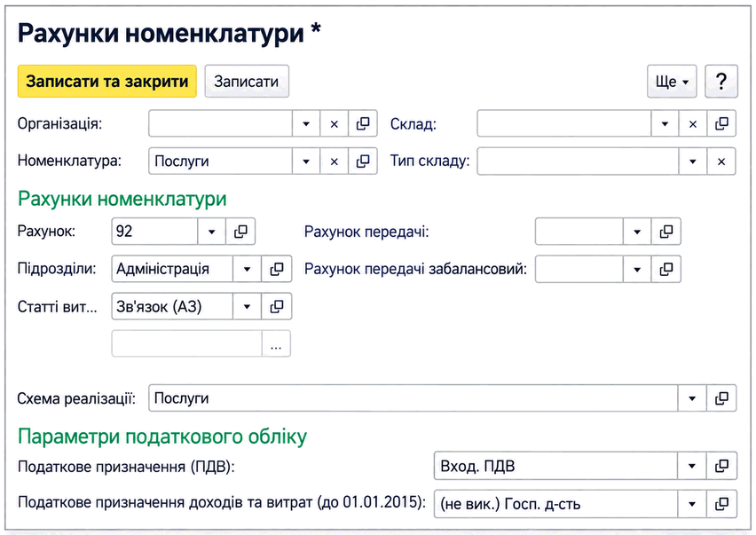Open the Номенклатура item form icon
Viewport: 756px width, 535px height.
click(x=363, y=161)
